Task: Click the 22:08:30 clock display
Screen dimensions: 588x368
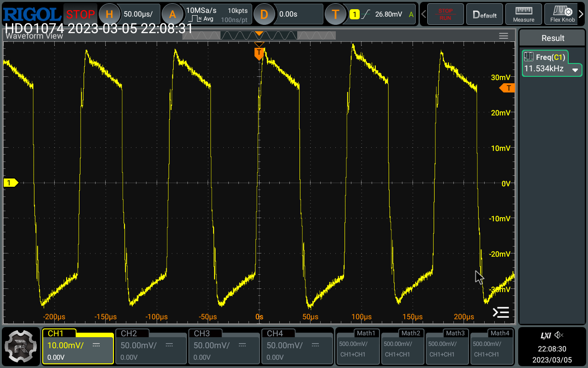Action: click(552, 349)
